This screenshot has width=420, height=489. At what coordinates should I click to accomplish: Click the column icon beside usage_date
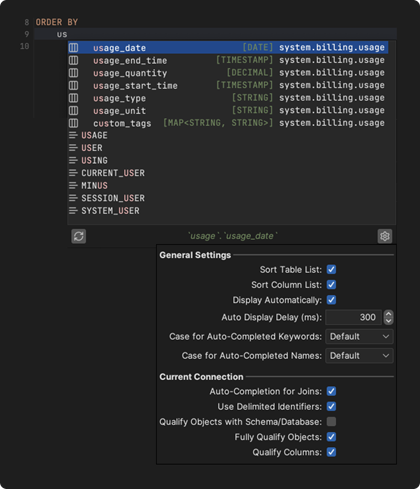tap(73, 48)
